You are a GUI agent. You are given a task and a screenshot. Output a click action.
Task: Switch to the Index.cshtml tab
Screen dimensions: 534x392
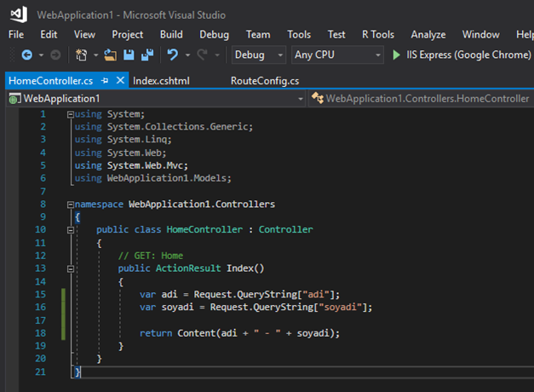161,81
